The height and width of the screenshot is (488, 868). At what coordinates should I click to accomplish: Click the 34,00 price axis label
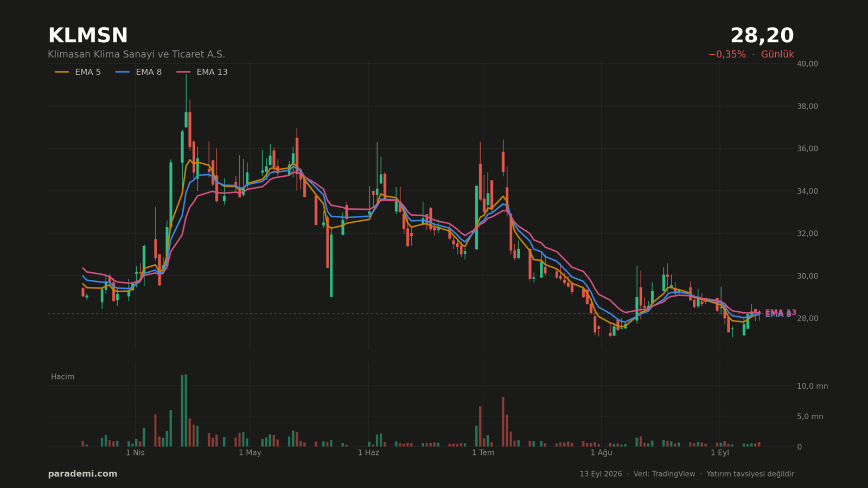(807, 191)
